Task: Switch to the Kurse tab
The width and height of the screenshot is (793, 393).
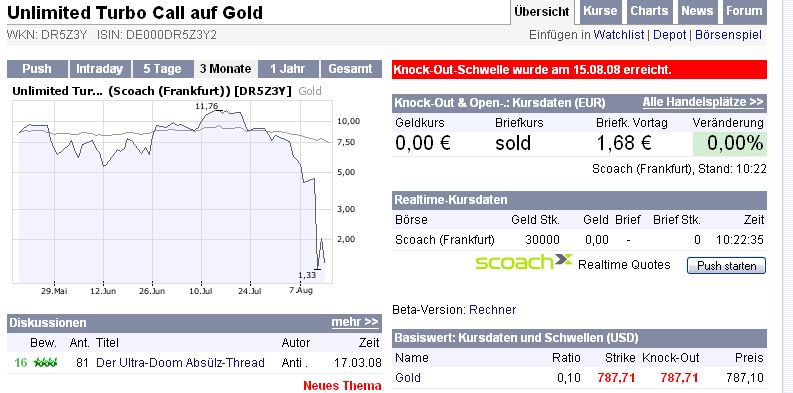Action: 600,11
